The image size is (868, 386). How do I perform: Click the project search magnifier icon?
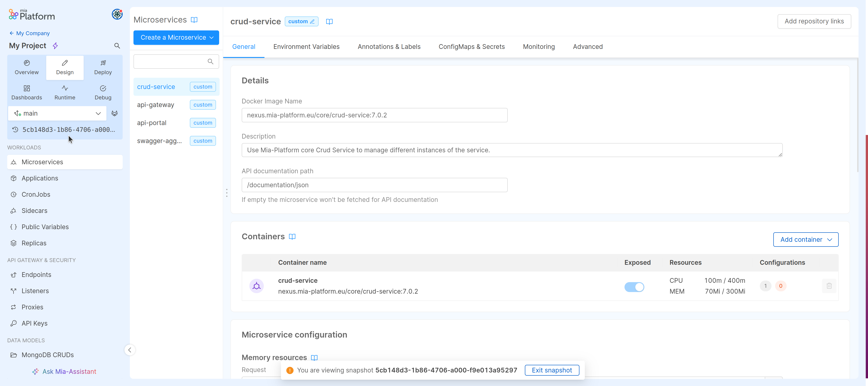(117, 46)
